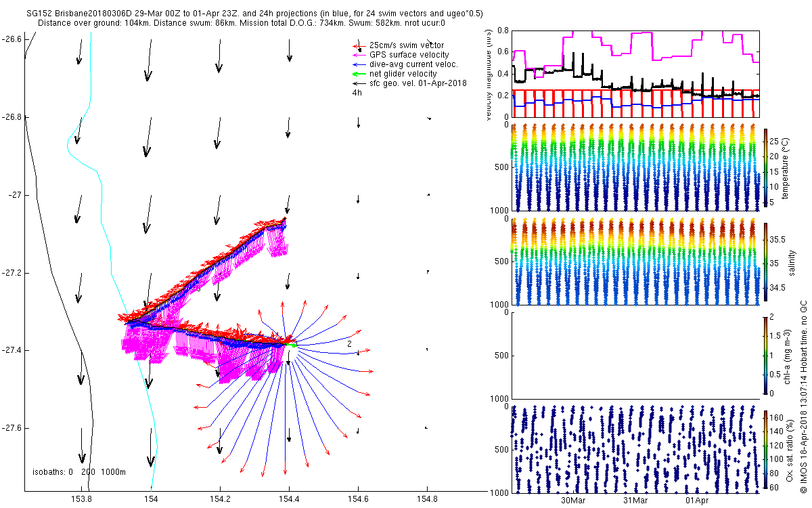Click the chl-a colorbar

(x=767, y=356)
